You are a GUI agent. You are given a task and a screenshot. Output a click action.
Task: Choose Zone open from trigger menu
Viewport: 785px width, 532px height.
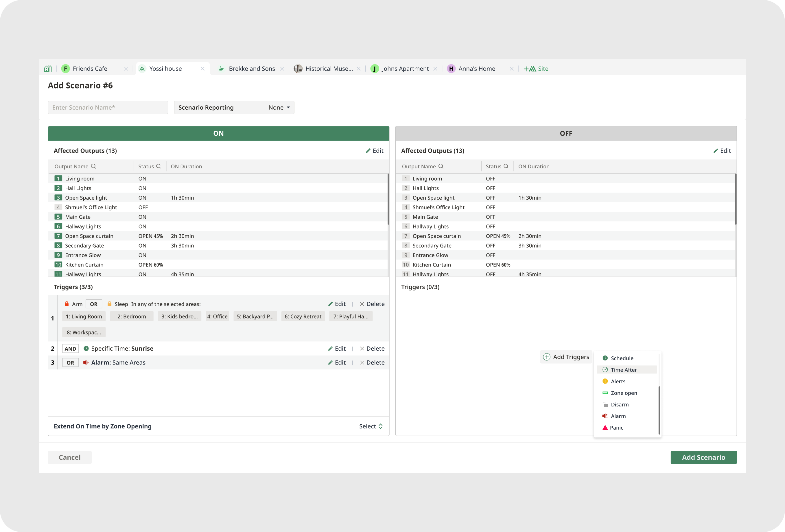[x=626, y=393]
